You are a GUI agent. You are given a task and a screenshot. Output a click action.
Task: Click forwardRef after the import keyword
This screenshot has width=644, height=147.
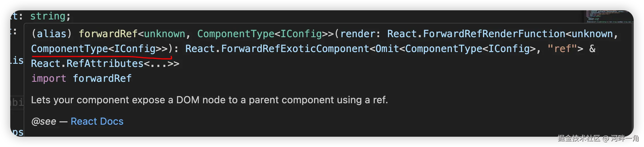click(x=102, y=79)
